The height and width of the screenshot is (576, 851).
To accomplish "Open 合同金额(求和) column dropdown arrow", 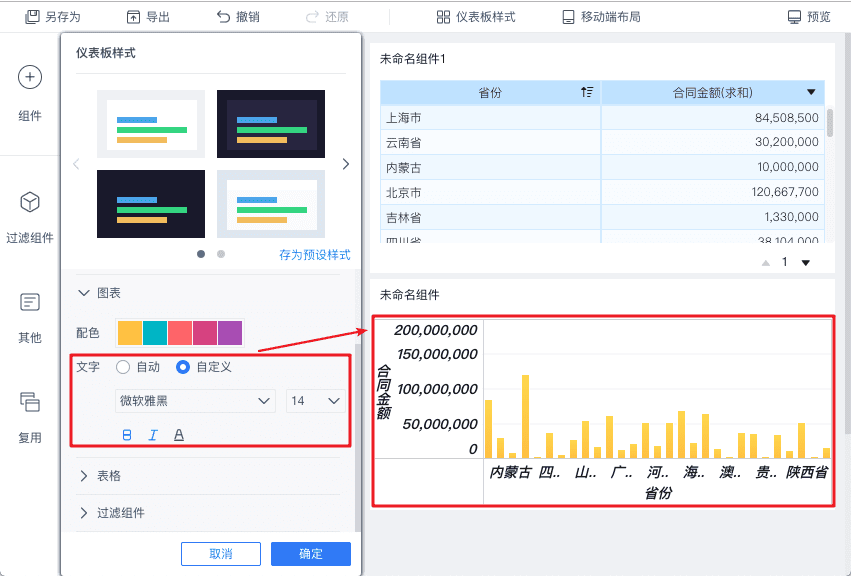I will [811, 92].
